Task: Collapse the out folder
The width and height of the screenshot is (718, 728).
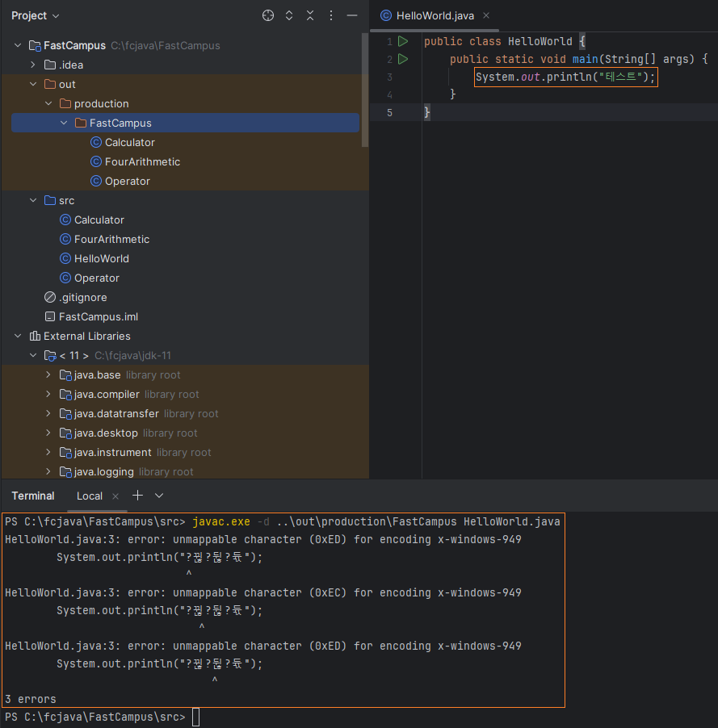Action: click(x=33, y=84)
